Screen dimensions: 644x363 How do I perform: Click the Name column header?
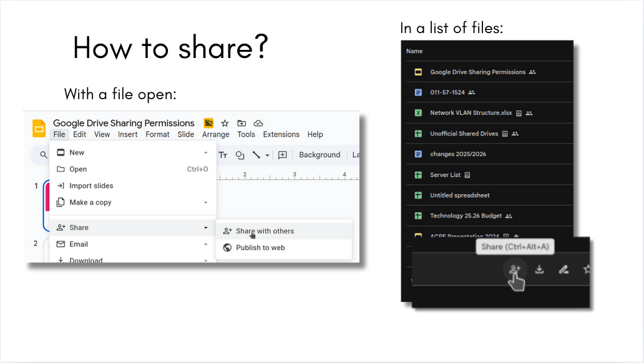[x=414, y=51]
